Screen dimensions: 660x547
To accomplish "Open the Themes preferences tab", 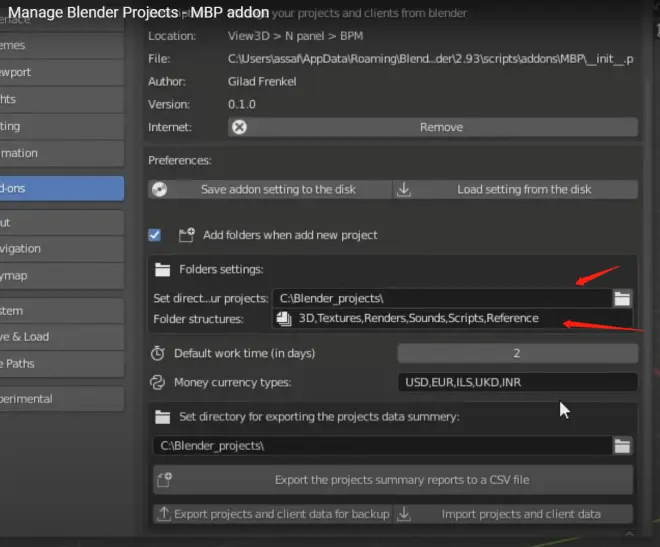I will pyautogui.click(x=62, y=45).
